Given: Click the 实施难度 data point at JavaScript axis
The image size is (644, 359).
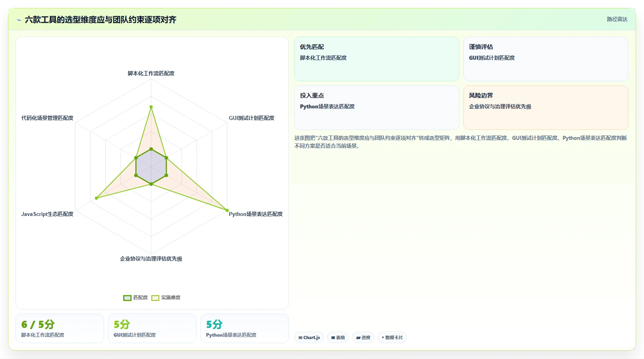Looking at the screenshot, I should tap(96, 198).
